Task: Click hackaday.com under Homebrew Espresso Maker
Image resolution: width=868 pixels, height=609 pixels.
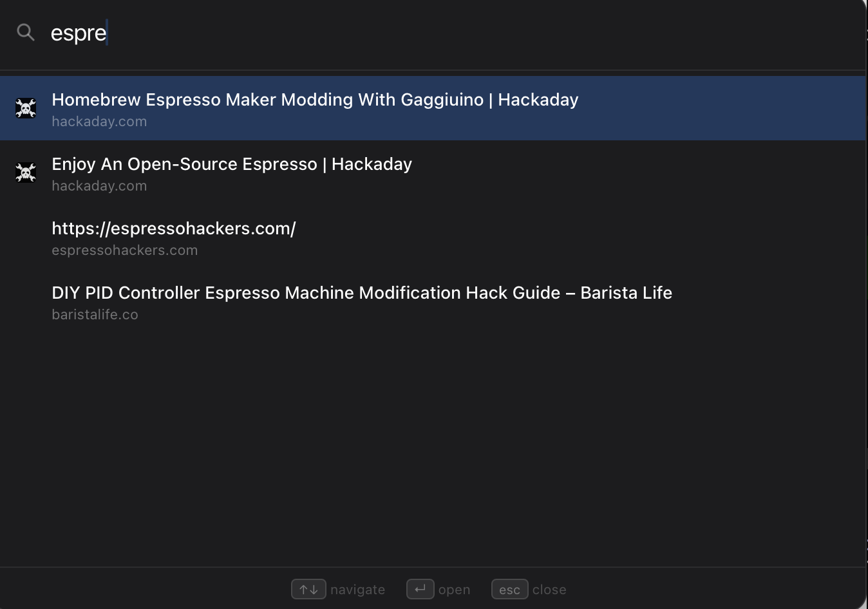Action: tap(99, 122)
